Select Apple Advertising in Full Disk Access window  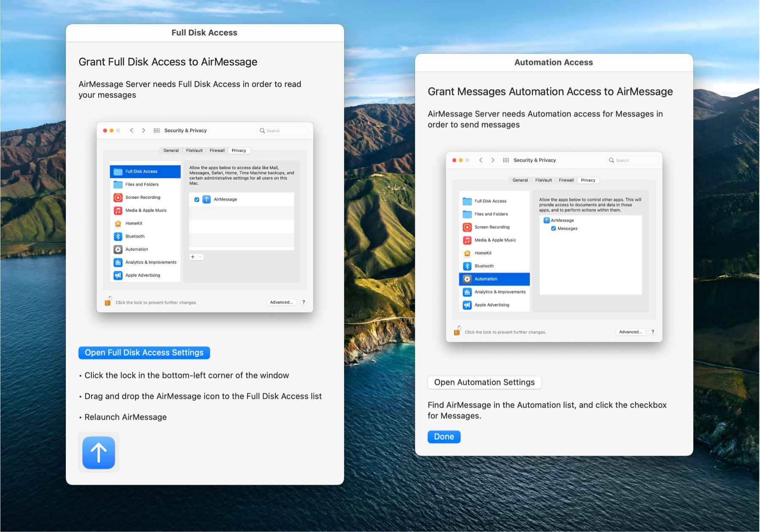[145, 275]
